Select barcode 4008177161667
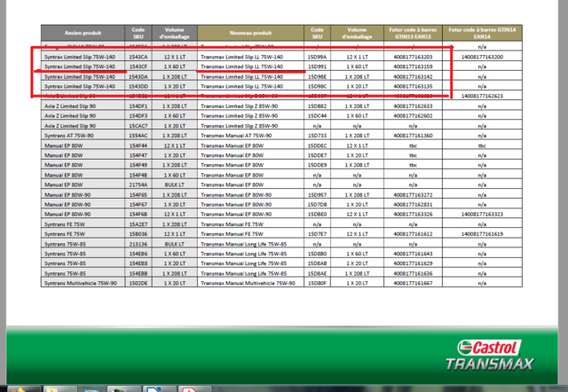This screenshot has height=392, width=568. (x=413, y=283)
